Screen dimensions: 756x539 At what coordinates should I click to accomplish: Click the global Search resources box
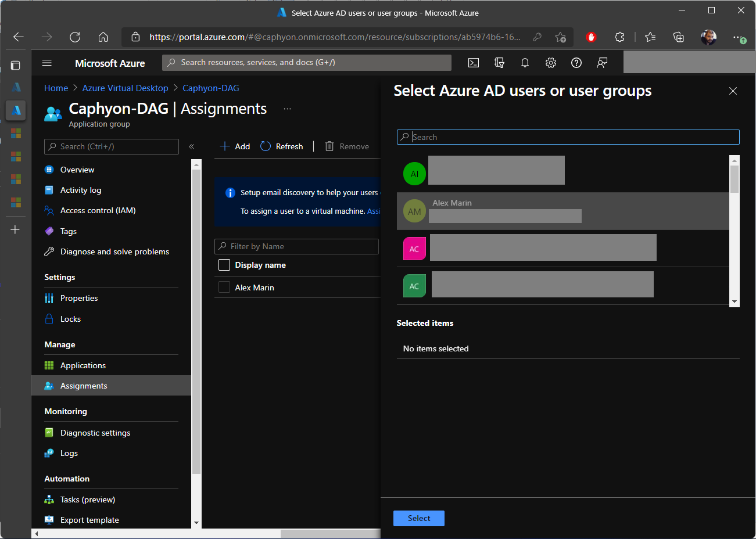pyautogui.click(x=307, y=63)
